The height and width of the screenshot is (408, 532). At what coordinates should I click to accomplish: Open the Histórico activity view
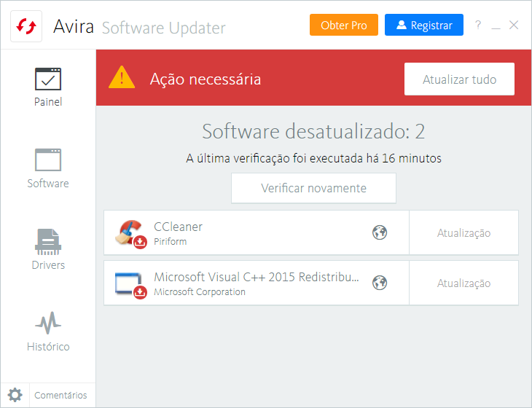click(48, 331)
